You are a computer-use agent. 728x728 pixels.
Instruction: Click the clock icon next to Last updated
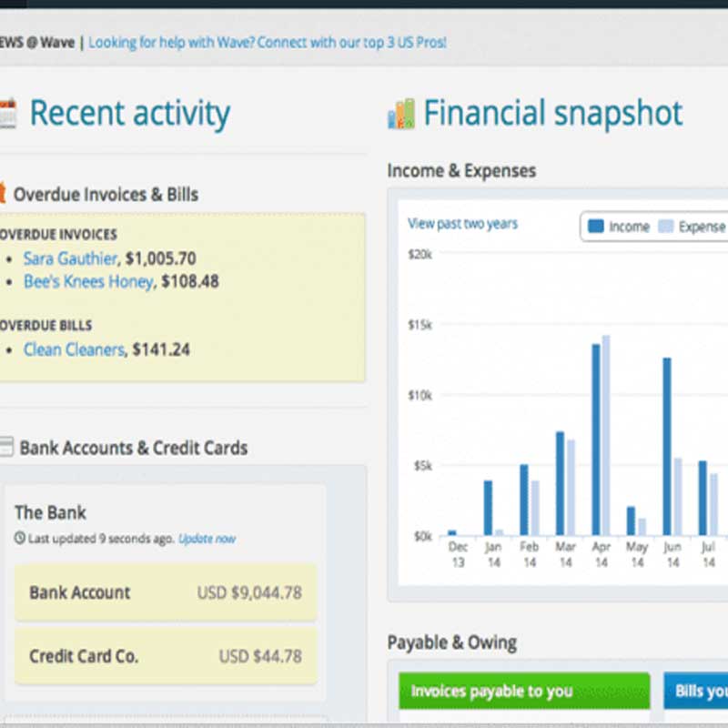click(20, 539)
